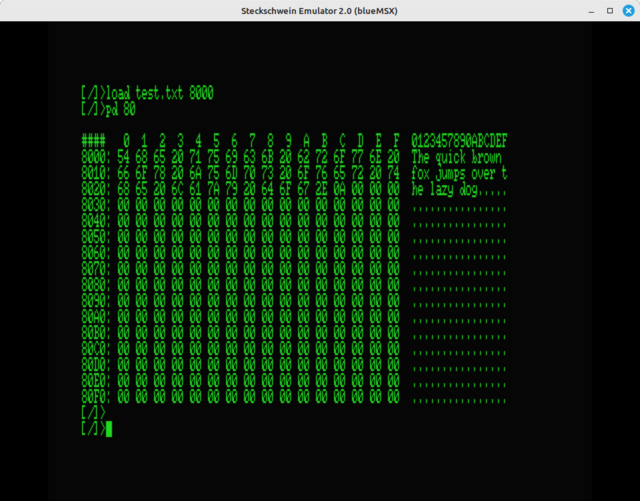Click the 'load test.txt 8000' command line
Screen dimensions: 640x501
(147, 94)
